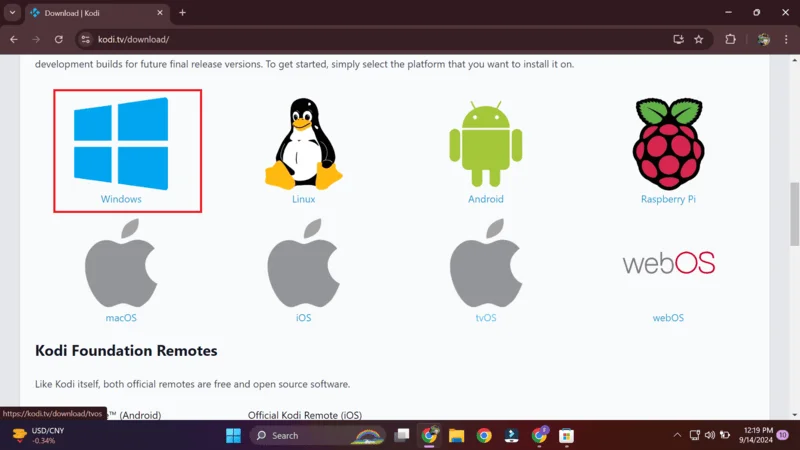Image resolution: width=800 pixels, height=450 pixels.
Task: Open the Windows Start menu
Action: tap(234, 436)
